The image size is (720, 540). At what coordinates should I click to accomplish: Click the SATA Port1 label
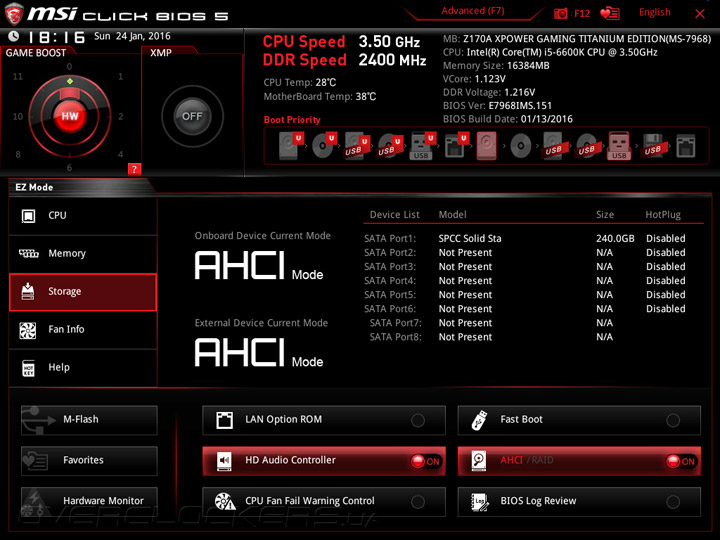[x=390, y=238]
